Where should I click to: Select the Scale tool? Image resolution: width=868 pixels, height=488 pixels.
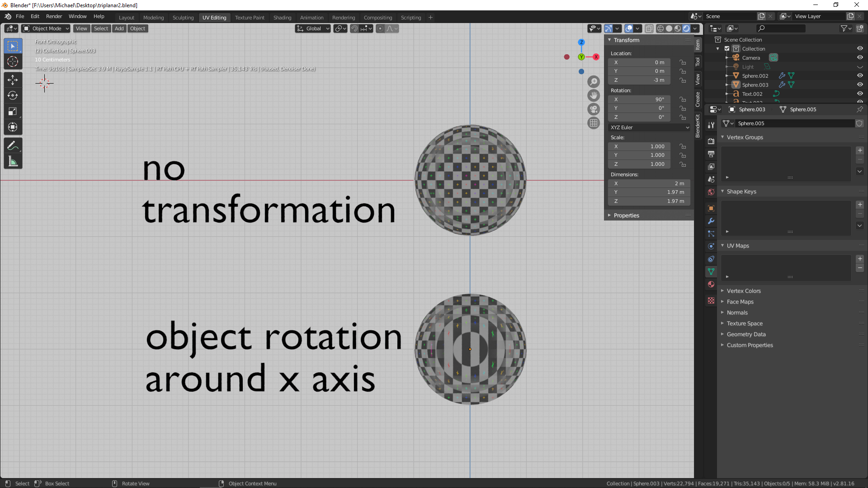click(x=13, y=111)
